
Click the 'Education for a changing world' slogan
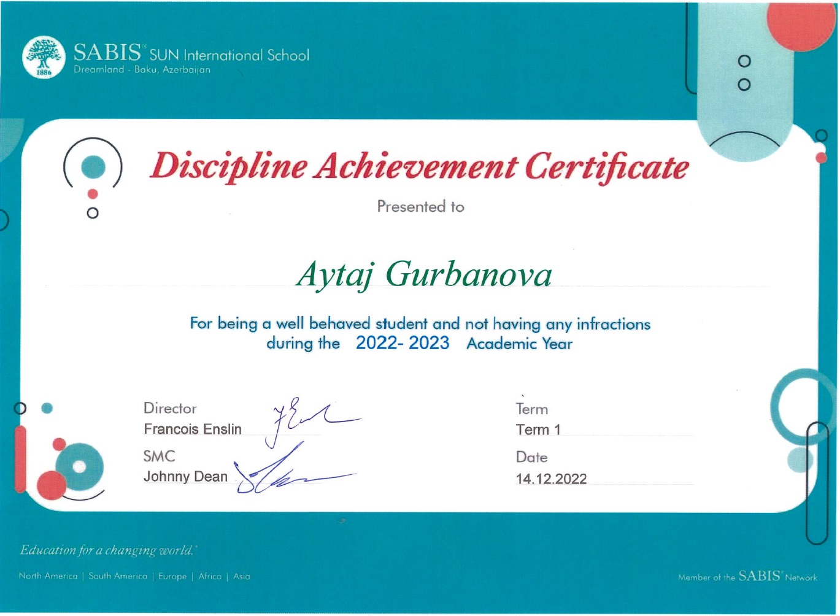coord(107,550)
